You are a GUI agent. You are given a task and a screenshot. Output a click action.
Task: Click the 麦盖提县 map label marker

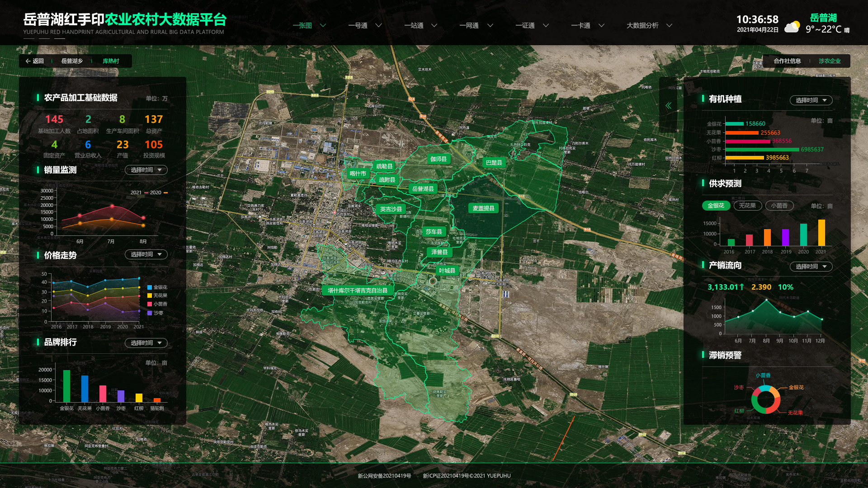pyautogui.click(x=483, y=208)
